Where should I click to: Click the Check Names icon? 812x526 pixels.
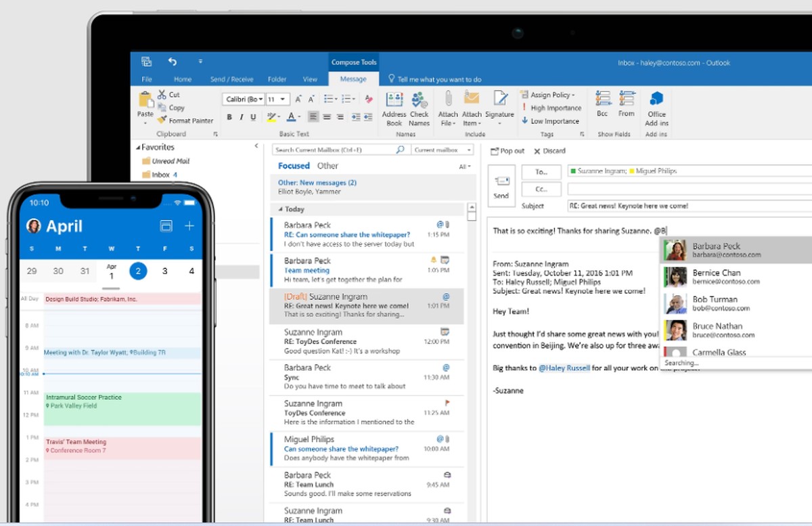click(x=419, y=108)
